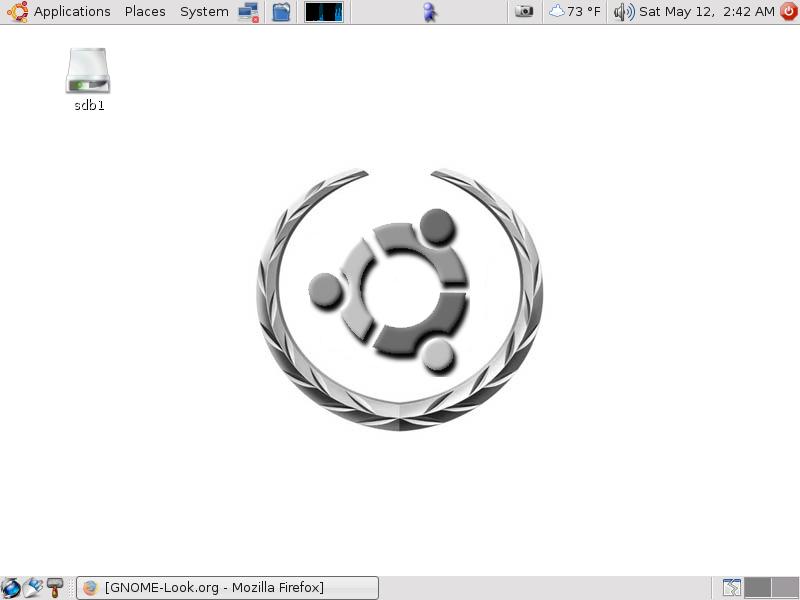Image resolution: width=800 pixels, height=600 pixels.
Task: Click the red power shutdown button
Action: pyautogui.click(x=789, y=11)
